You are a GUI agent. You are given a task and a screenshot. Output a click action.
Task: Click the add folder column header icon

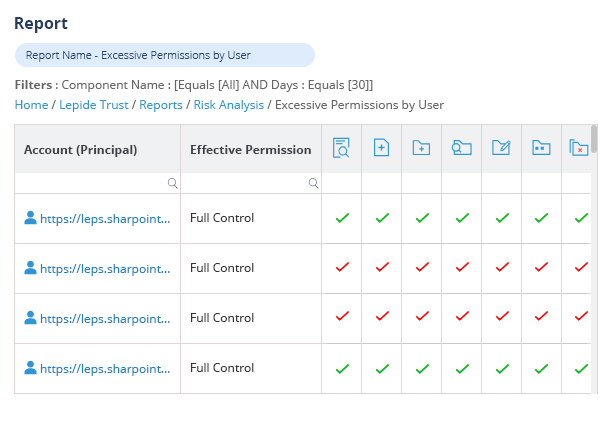421,149
